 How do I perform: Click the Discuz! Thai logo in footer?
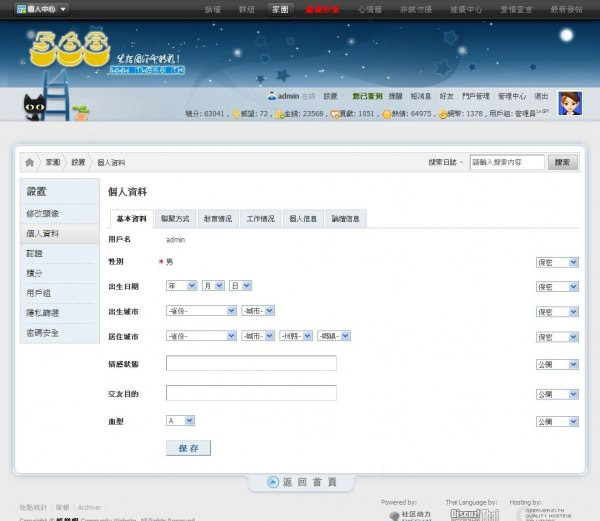(474, 514)
